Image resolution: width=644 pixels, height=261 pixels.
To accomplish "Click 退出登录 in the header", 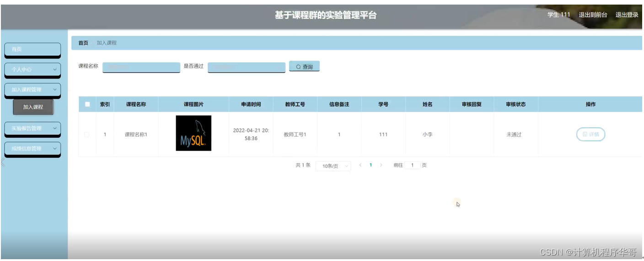I will [627, 15].
